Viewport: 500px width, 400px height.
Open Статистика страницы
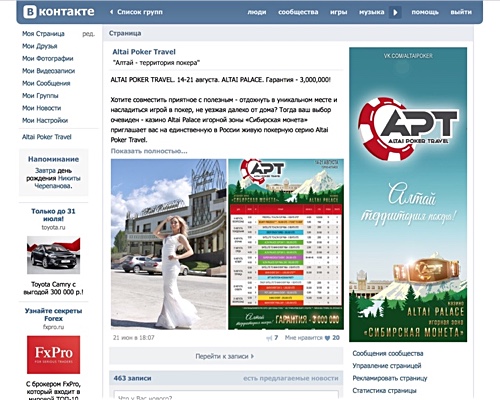tap(384, 391)
